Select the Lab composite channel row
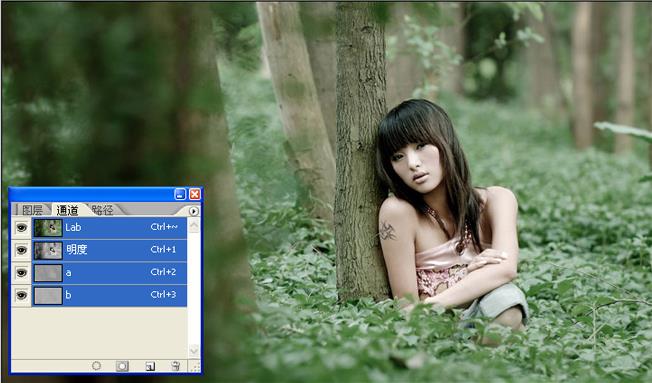The height and width of the screenshot is (383, 652). tap(109, 227)
